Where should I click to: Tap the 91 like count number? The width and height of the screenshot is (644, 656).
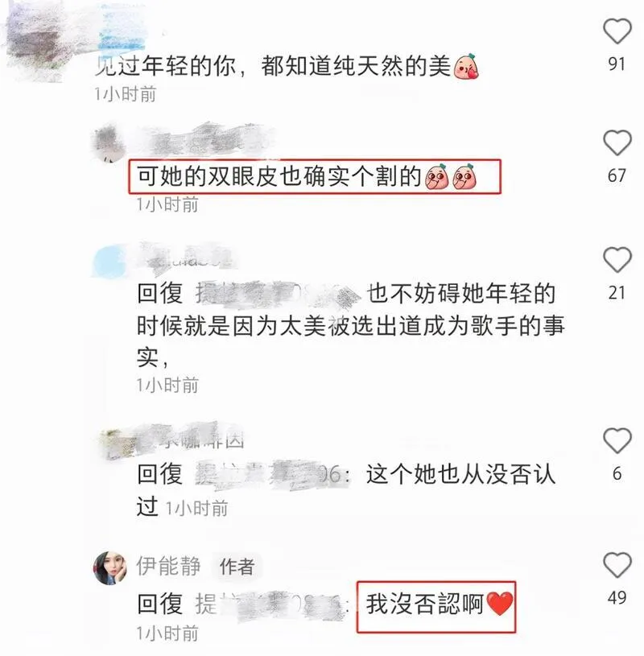pos(617,64)
